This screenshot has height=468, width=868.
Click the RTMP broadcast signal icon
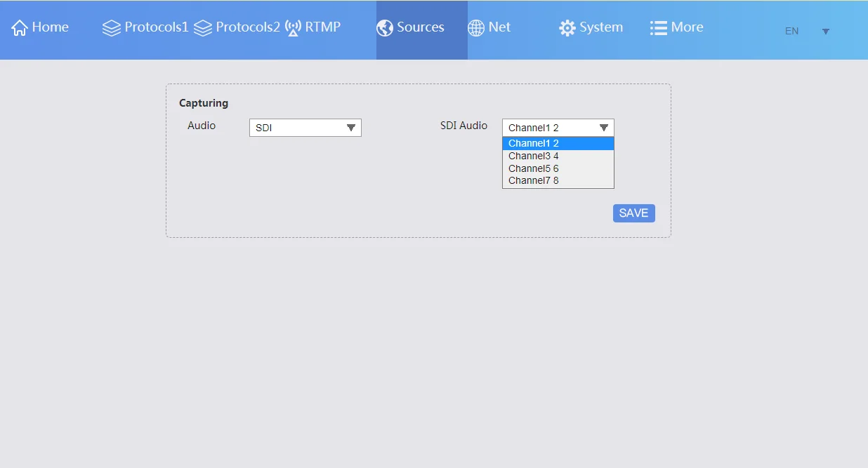click(x=293, y=27)
